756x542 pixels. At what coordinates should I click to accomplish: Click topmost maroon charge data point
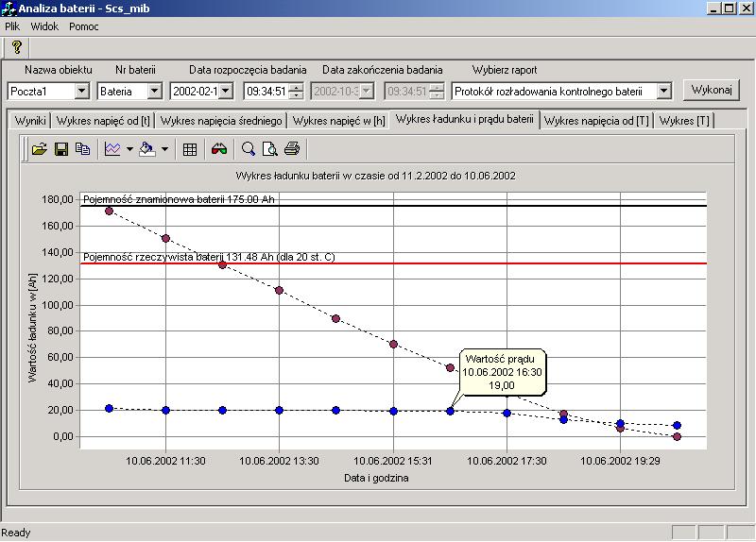109,211
